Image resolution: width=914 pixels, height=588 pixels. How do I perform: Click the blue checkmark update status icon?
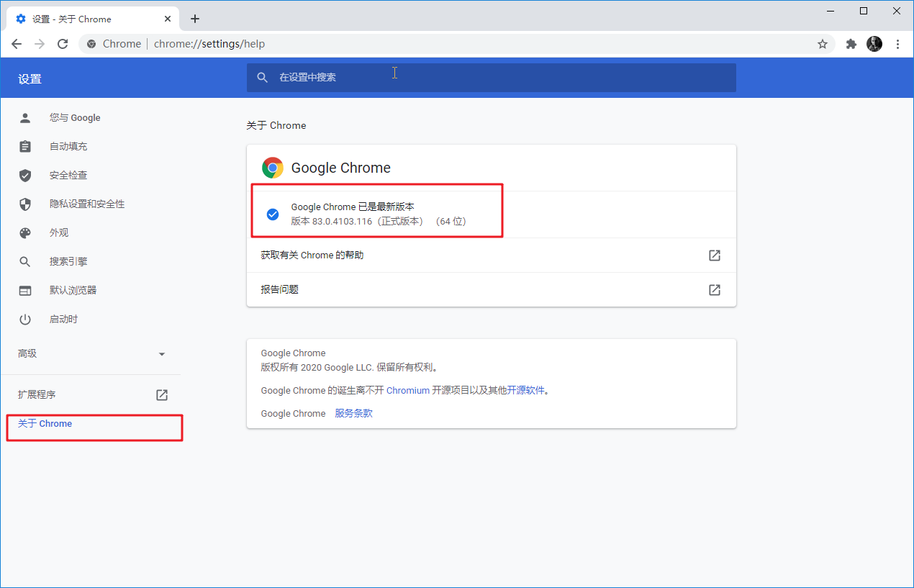(273, 214)
